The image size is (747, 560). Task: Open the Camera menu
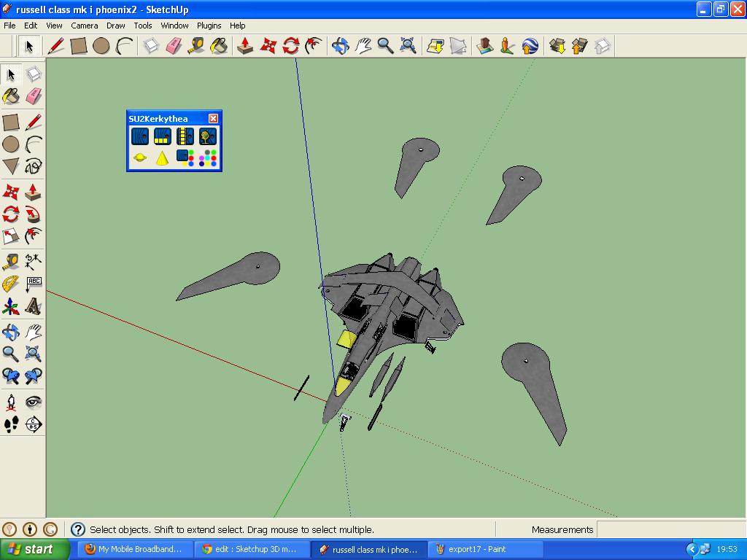pyautogui.click(x=85, y=26)
